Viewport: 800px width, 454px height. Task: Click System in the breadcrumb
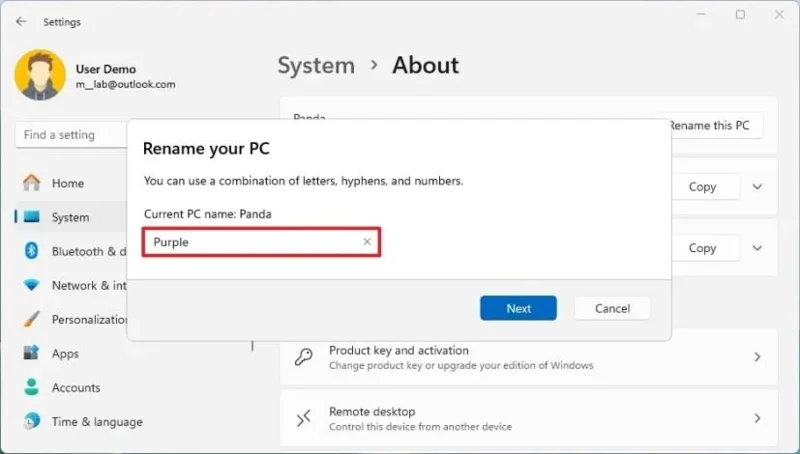pyautogui.click(x=316, y=66)
